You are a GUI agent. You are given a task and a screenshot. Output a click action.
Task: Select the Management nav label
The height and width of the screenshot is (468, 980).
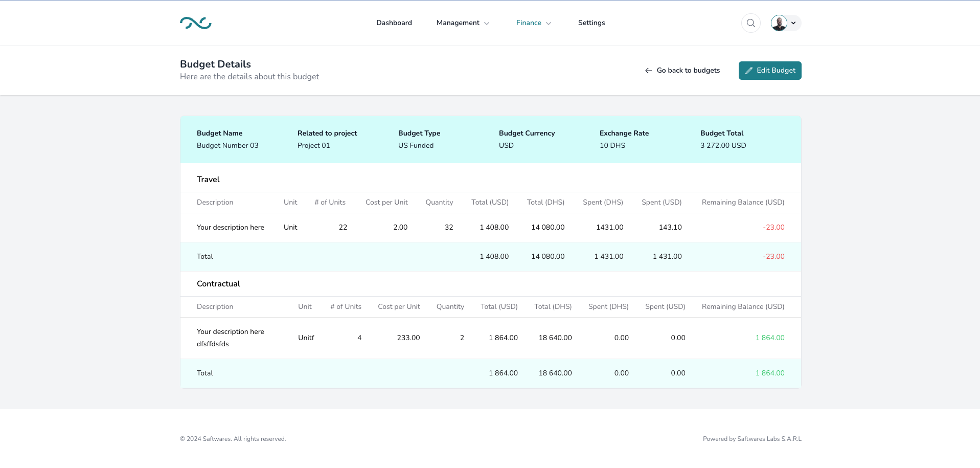pyautogui.click(x=458, y=23)
